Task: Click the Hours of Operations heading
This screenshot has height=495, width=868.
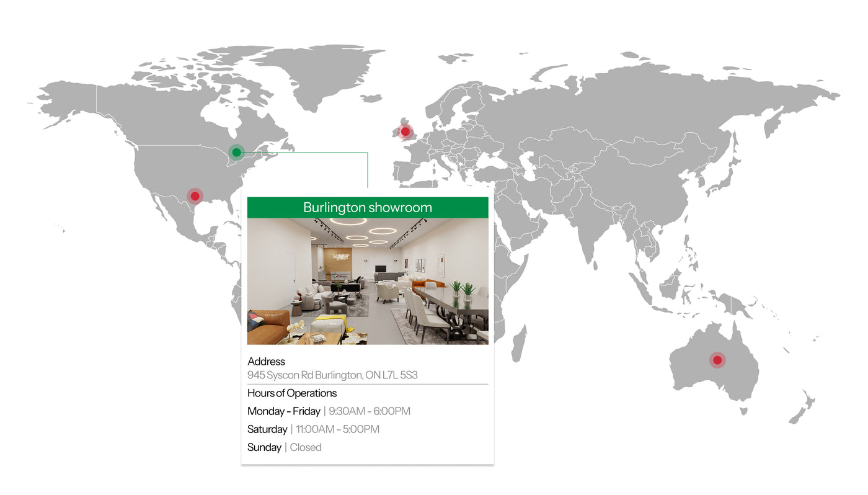Action: (292, 393)
